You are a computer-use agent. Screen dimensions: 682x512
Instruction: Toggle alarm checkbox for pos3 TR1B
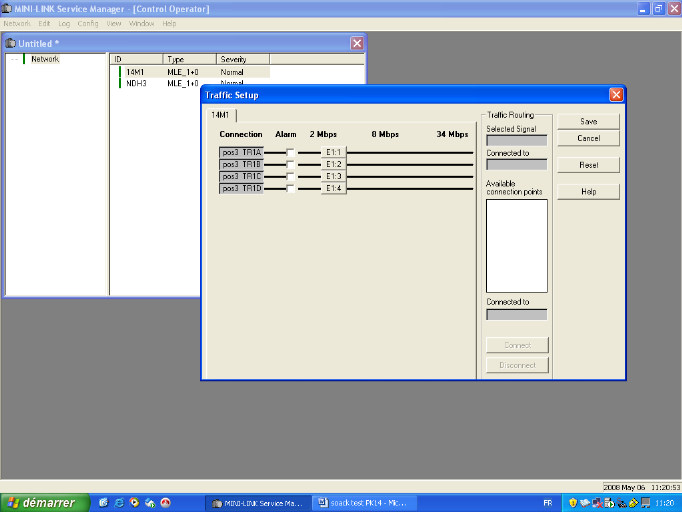tap(290, 164)
